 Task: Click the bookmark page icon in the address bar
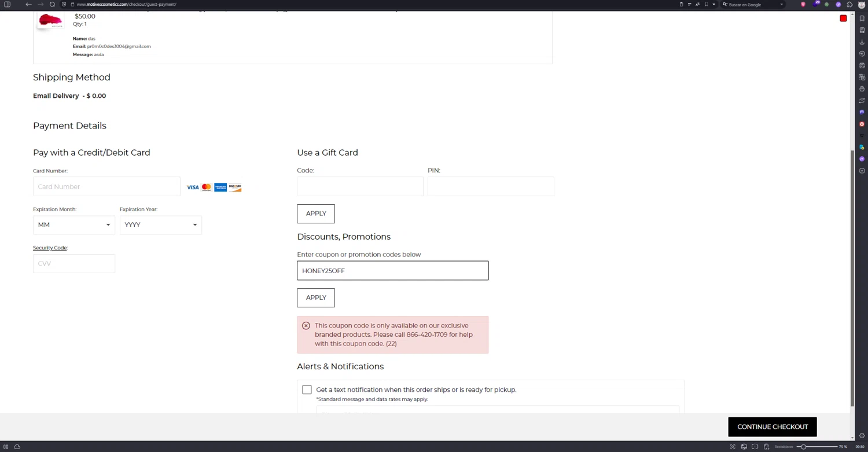click(706, 4)
